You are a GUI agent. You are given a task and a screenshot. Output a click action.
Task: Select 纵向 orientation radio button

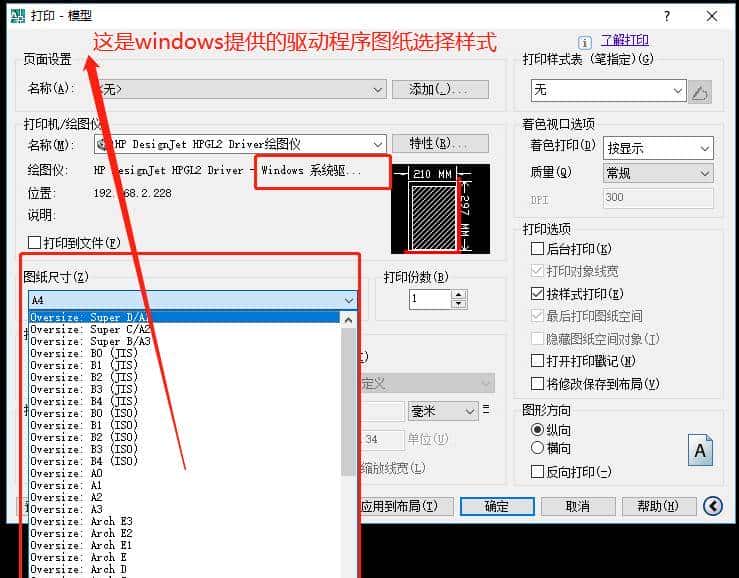click(537, 429)
